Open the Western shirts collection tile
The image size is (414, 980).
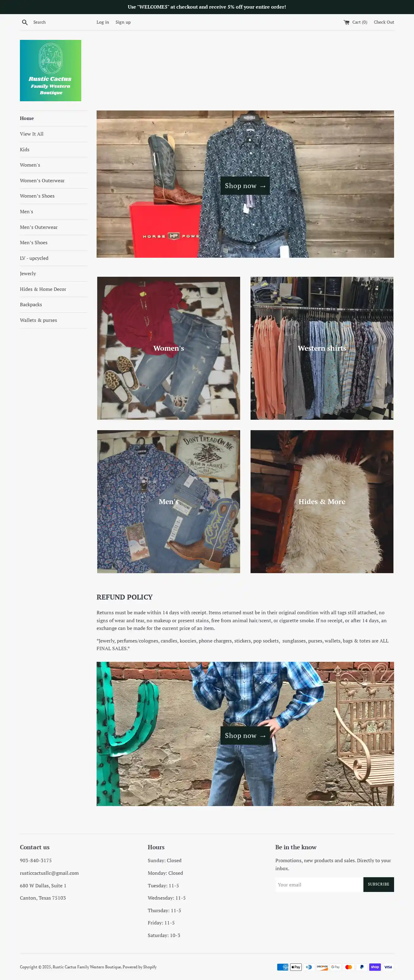322,348
